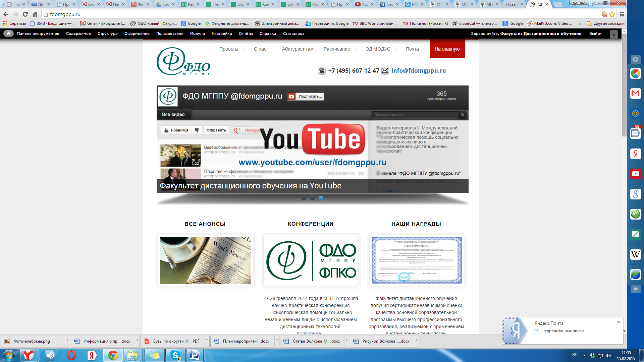Screen dimensions: 644x362
Task: Select second slideshow dot indicator
Action: (313, 198)
